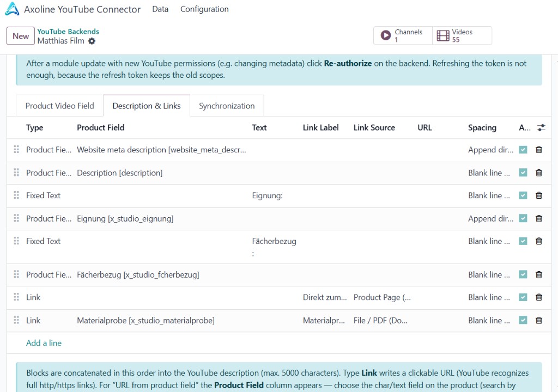Toggle active checkbox for Eignung [x_studio_eignung] row
Screen dimensions: 558x392
click(523, 218)
